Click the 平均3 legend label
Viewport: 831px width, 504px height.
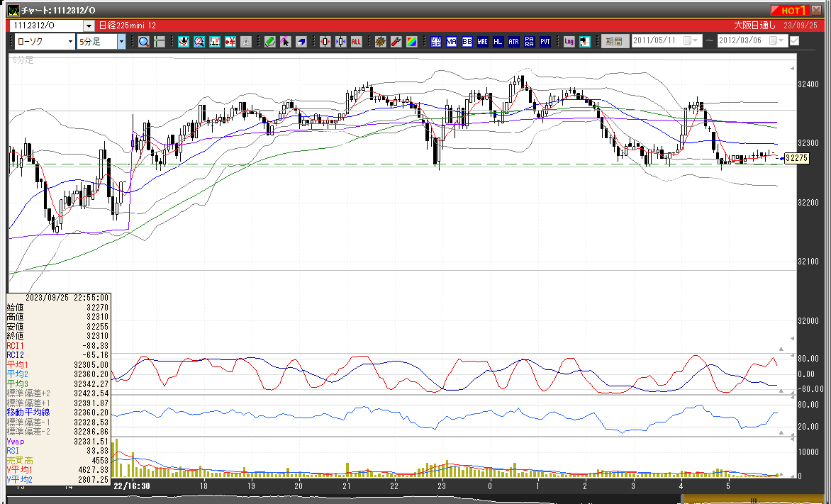(x=18, y=383)
